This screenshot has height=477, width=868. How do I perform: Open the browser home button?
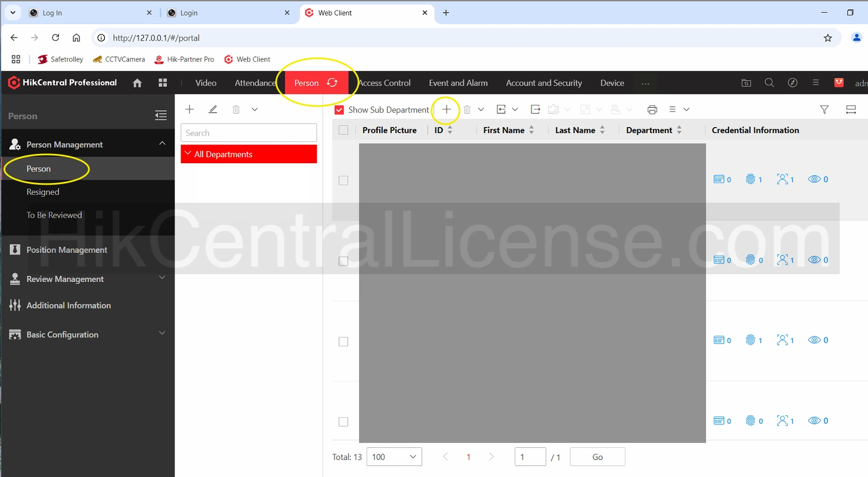76,37
